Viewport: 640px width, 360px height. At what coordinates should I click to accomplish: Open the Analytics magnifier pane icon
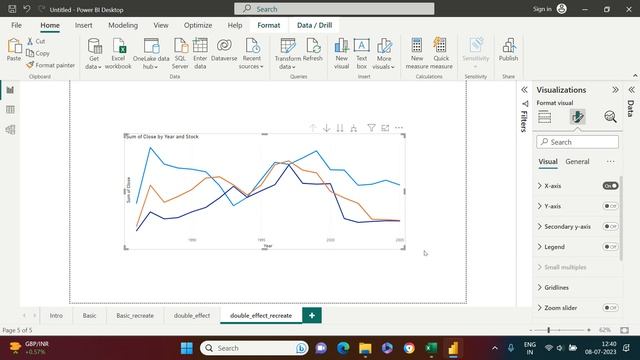click(x=610, y=117)
